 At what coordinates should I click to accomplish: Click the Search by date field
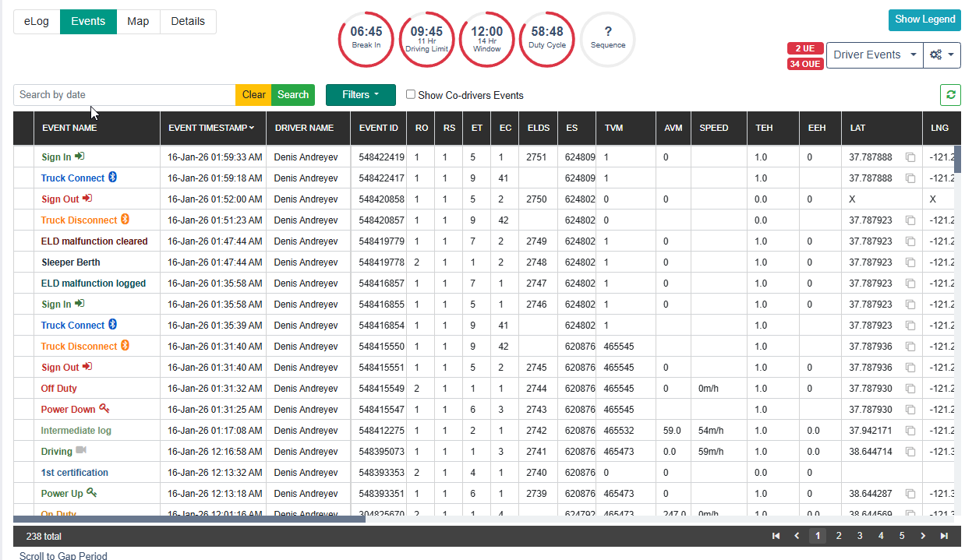click(124, 95)
